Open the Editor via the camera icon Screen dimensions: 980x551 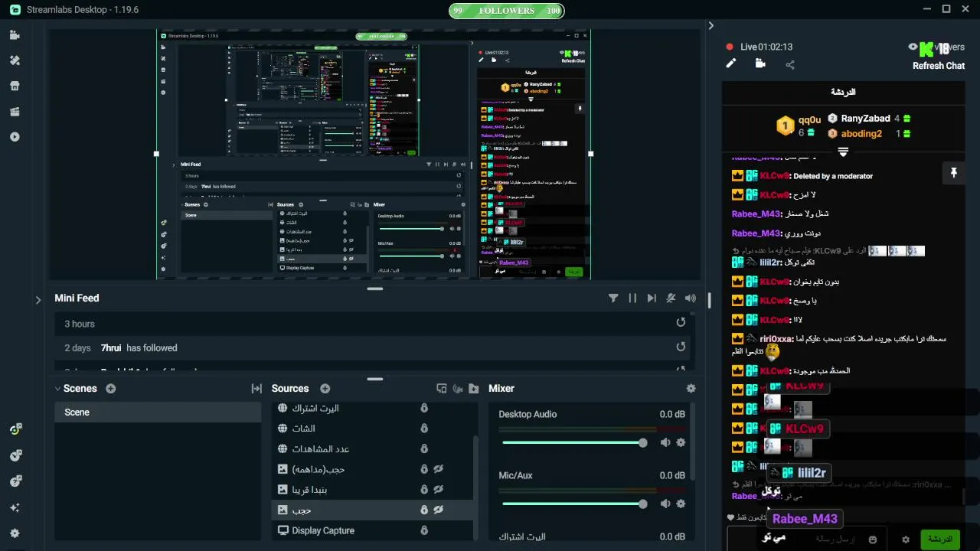pos(15,35)
